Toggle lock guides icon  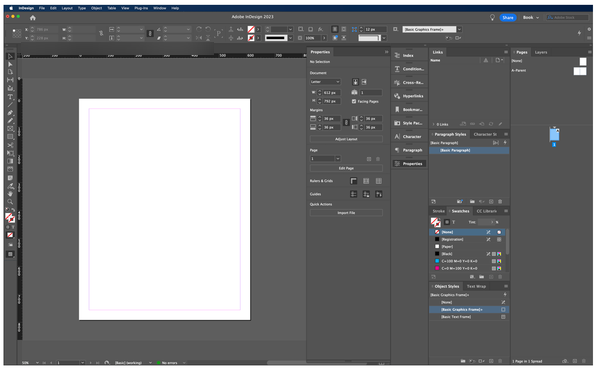[x=366, y=194]
